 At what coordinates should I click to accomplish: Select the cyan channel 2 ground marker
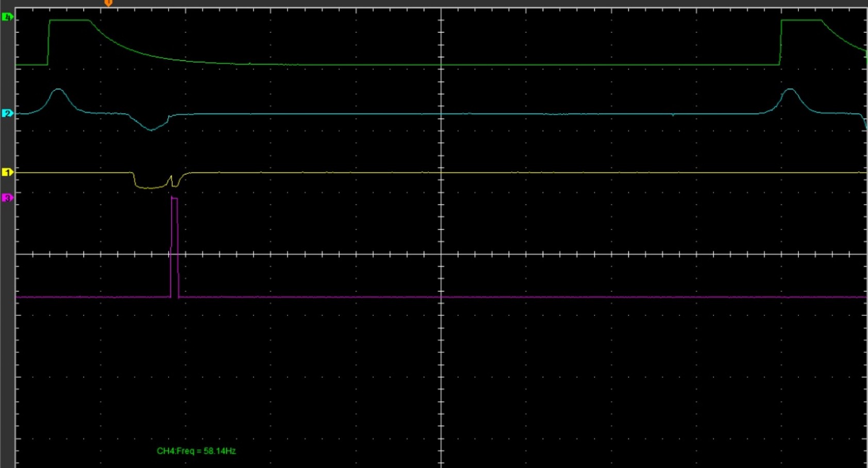pyautogui.click(x=7, y=113)
